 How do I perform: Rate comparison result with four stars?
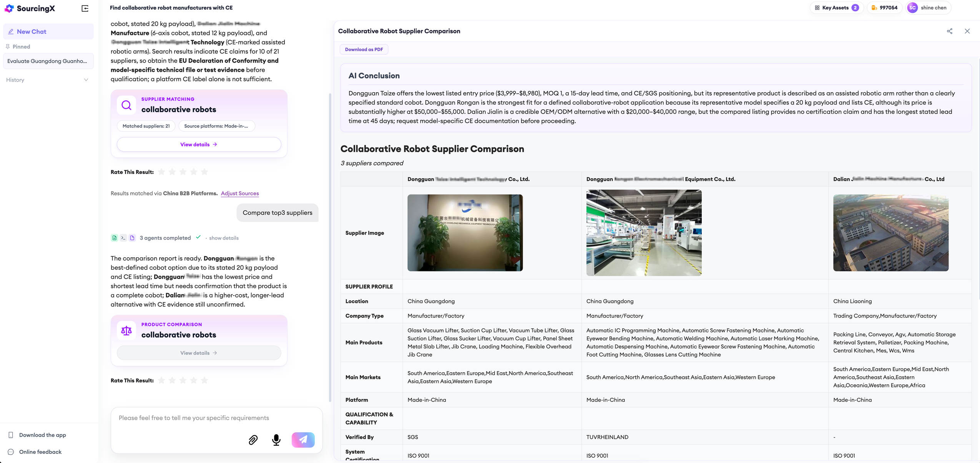[x=194, y=380]
